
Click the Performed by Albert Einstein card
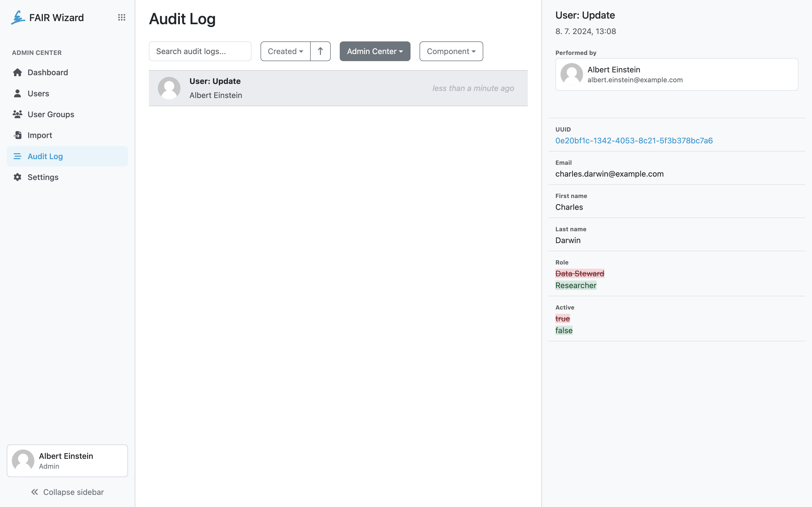tap(677, 74)
